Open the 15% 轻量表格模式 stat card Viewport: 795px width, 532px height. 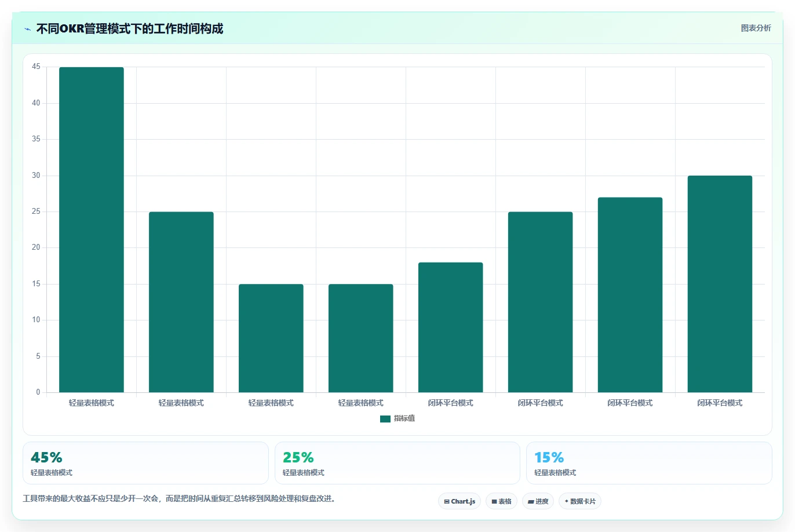click(x=649, y=463)
